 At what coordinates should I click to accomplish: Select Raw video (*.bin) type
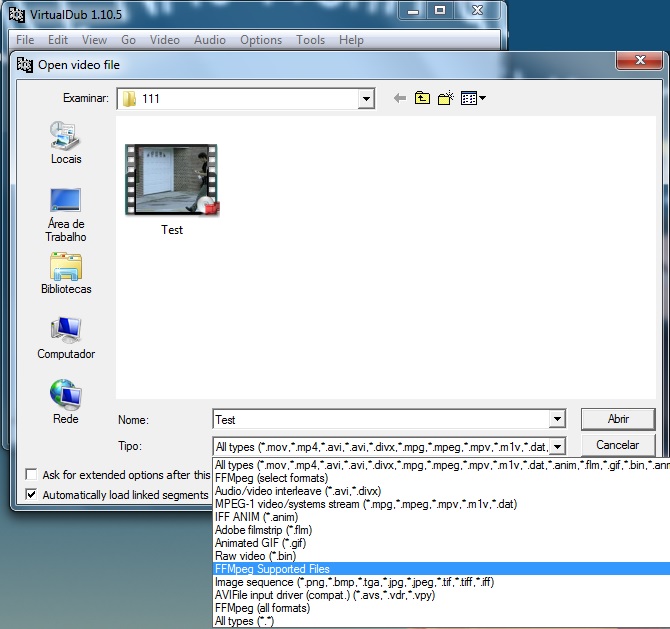(x=441, y=556)
